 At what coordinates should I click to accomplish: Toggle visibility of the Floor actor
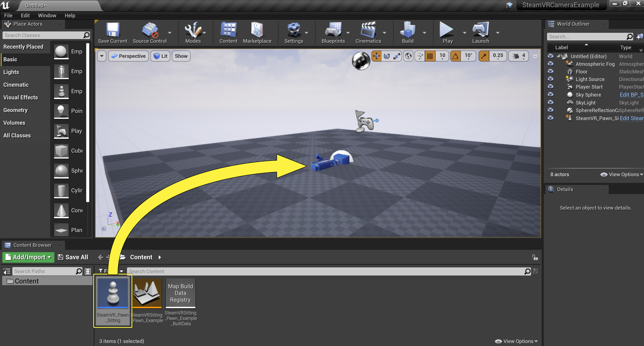[x=551, y=71]
